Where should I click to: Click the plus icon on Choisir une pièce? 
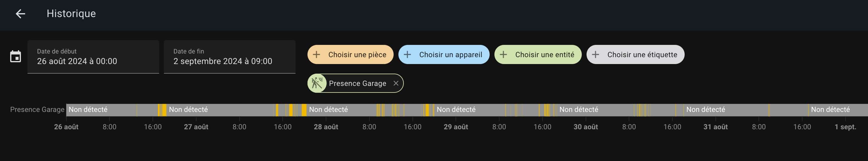(316, 54)
